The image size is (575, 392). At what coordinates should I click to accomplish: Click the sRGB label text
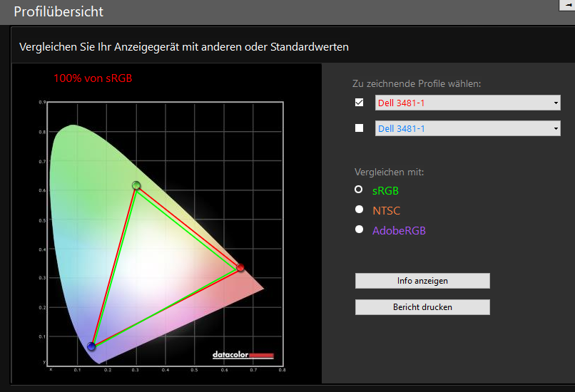tap(385, 190)
